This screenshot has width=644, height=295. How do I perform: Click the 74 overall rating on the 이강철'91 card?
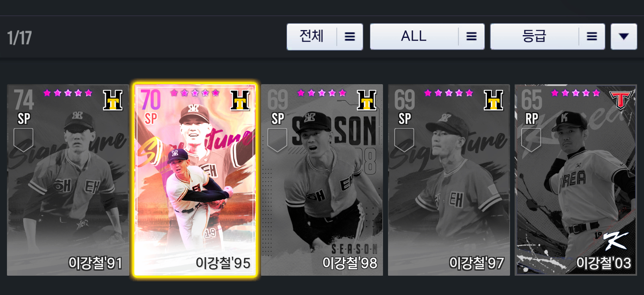pyautogui.click(x=24, y=100)
